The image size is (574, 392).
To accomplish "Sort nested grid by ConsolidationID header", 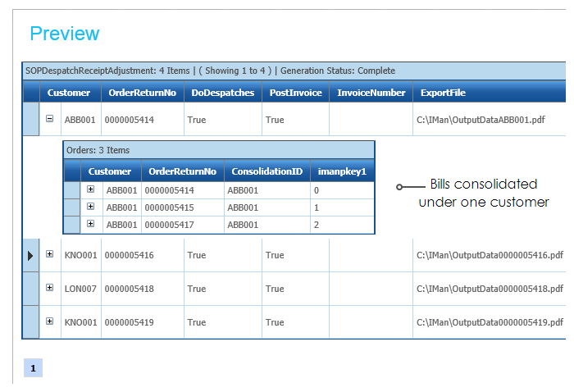I will 266,171.
